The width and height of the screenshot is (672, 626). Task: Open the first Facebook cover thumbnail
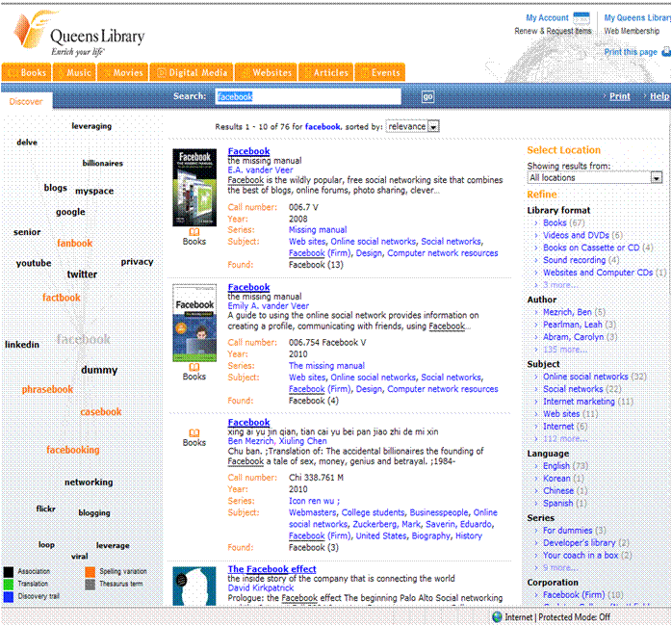click(x=194, y=188)
